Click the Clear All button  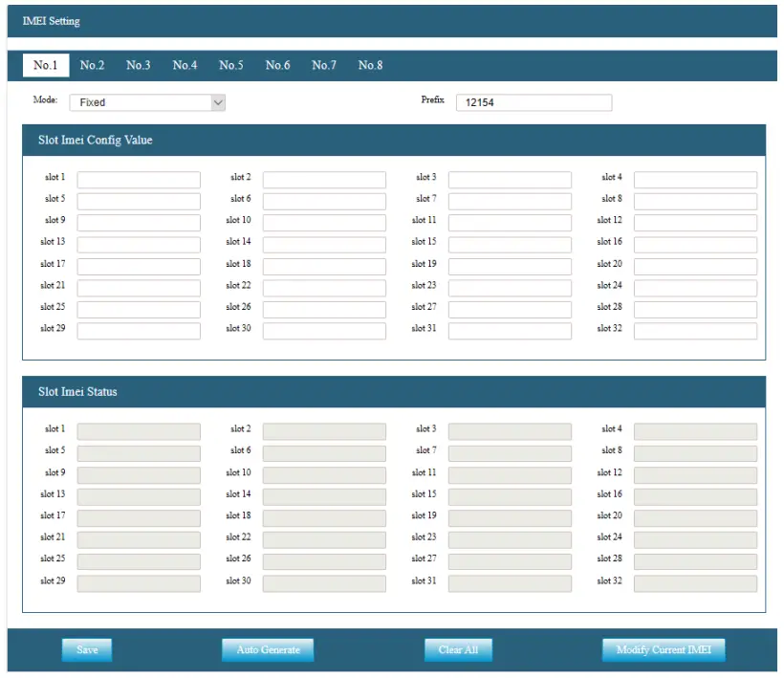point(459,649)
